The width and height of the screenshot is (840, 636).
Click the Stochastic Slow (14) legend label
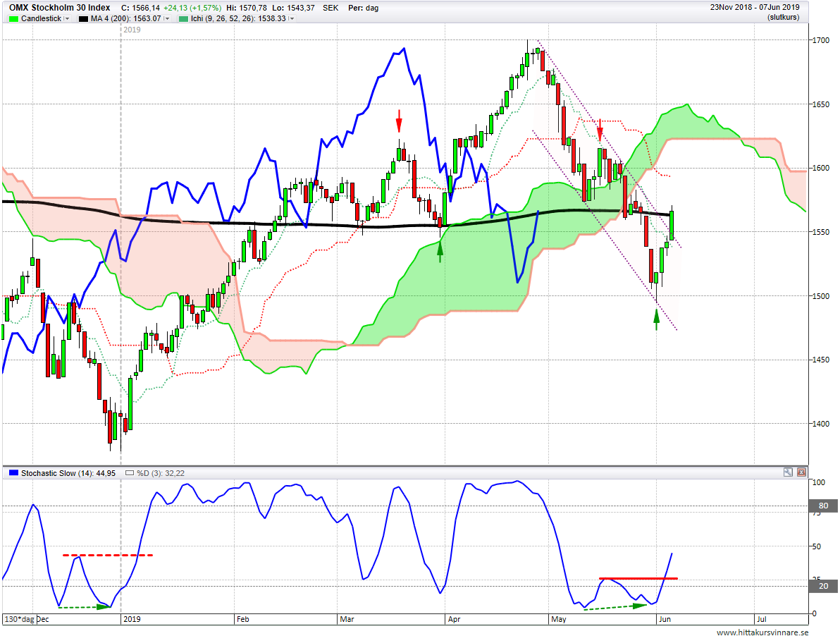tap(68, 473)
